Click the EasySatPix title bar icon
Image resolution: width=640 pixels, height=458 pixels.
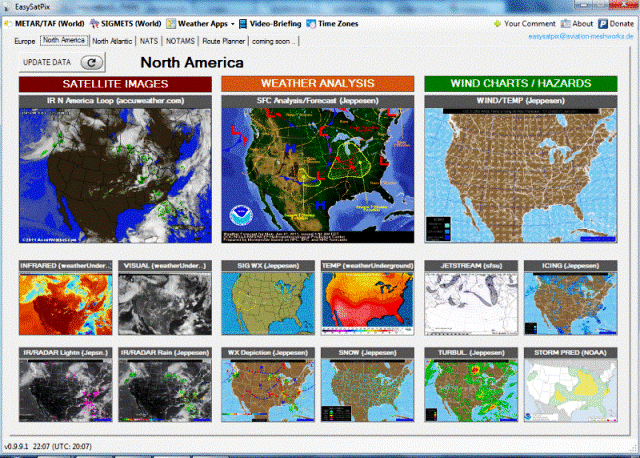point(6,7)
